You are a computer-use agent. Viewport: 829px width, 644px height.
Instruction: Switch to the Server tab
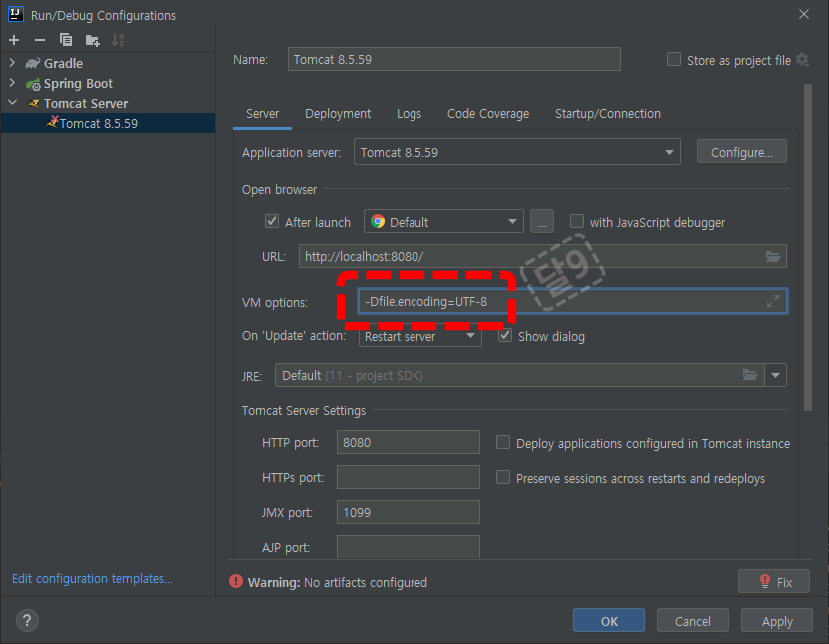tap(262, 114)
